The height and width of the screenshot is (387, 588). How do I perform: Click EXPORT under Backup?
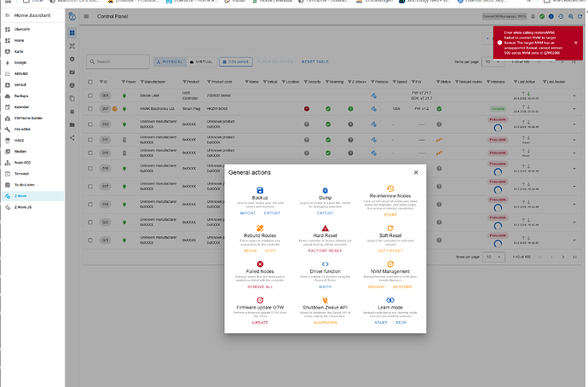click(x=272, y=213)
